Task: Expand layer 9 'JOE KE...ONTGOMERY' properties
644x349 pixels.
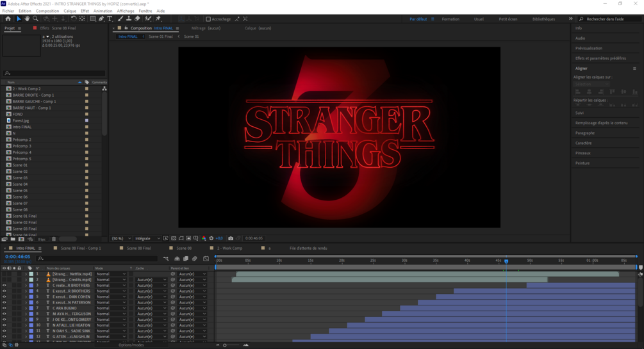Action: coord(26,320)
